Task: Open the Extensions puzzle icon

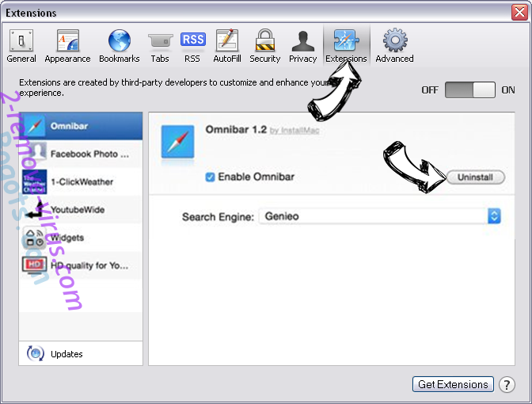Action: (346, 40)
